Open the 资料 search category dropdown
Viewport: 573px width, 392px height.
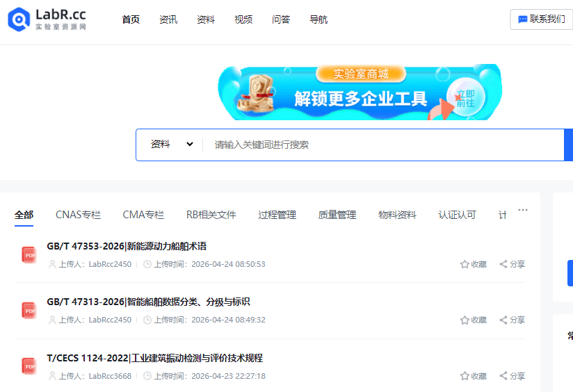click(x=172, y=145)
